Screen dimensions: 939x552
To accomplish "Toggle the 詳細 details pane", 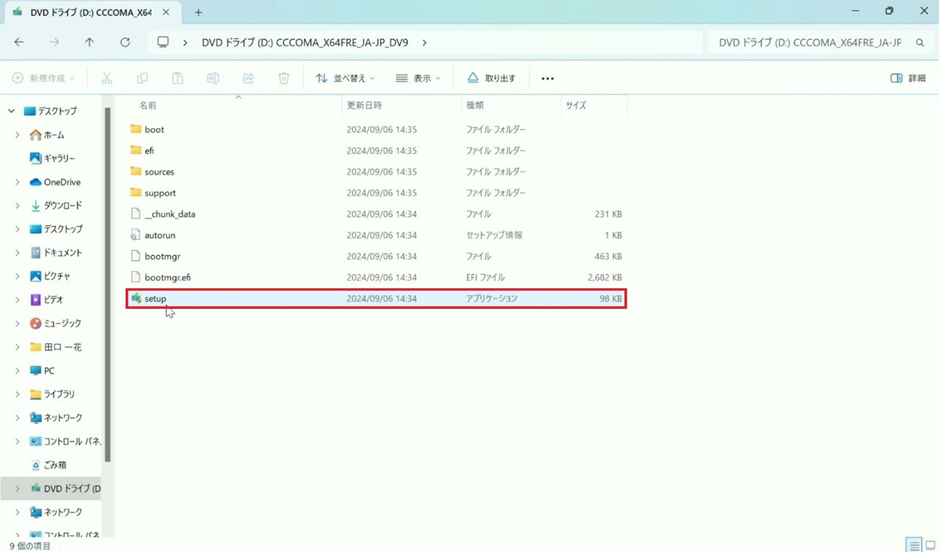I will tap(907, 78).
